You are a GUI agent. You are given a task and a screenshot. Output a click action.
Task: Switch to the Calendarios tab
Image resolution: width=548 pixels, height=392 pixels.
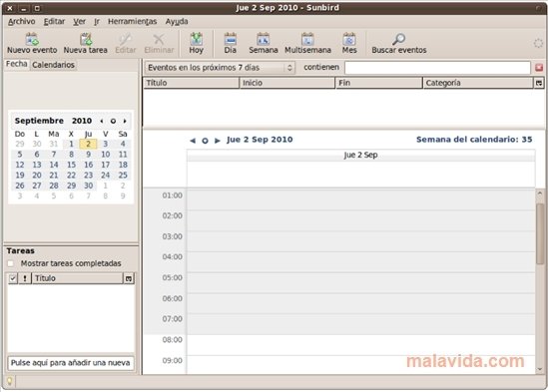tap(53, 65)
